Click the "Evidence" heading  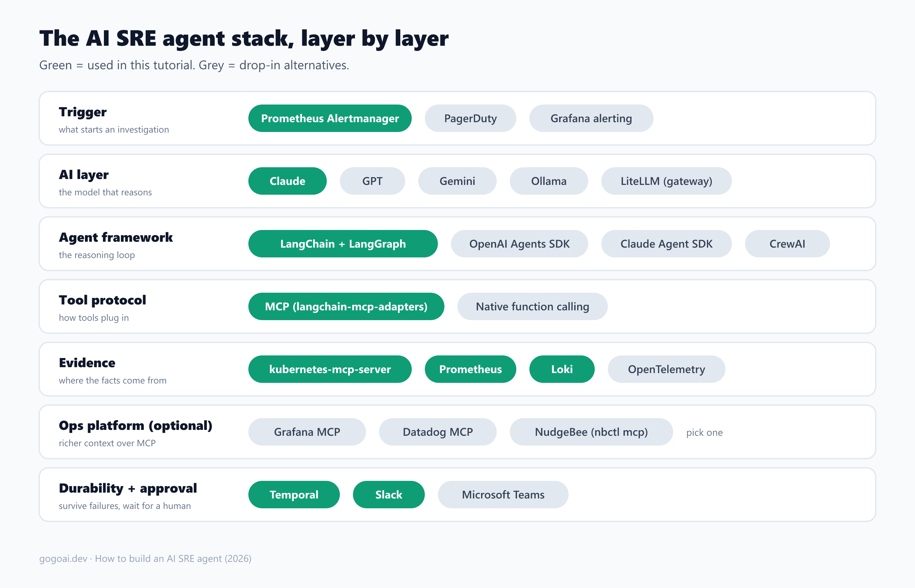pyautogui.click(x=87, y=363)
